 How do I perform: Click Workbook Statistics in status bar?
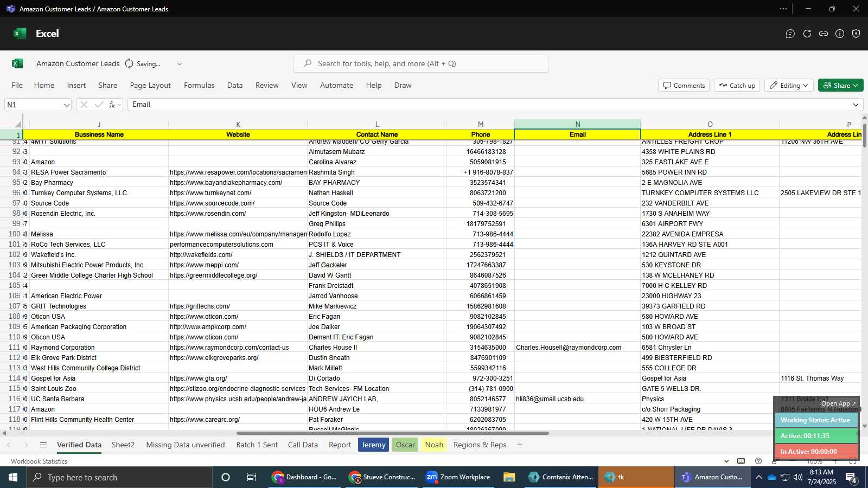pyautogui.click(x=39, y=461)
